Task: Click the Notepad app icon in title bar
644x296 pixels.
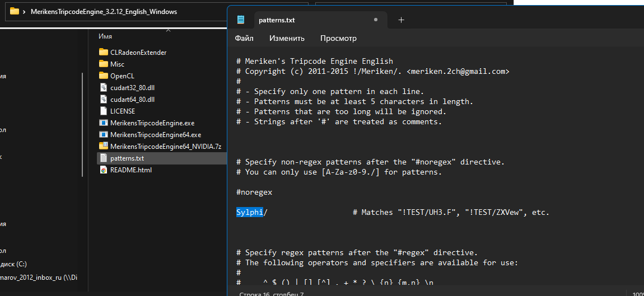Action: [x=241, y=20]
